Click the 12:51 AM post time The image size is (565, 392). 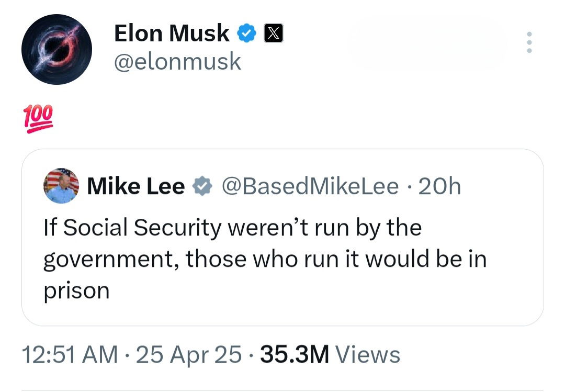point(70,355)
